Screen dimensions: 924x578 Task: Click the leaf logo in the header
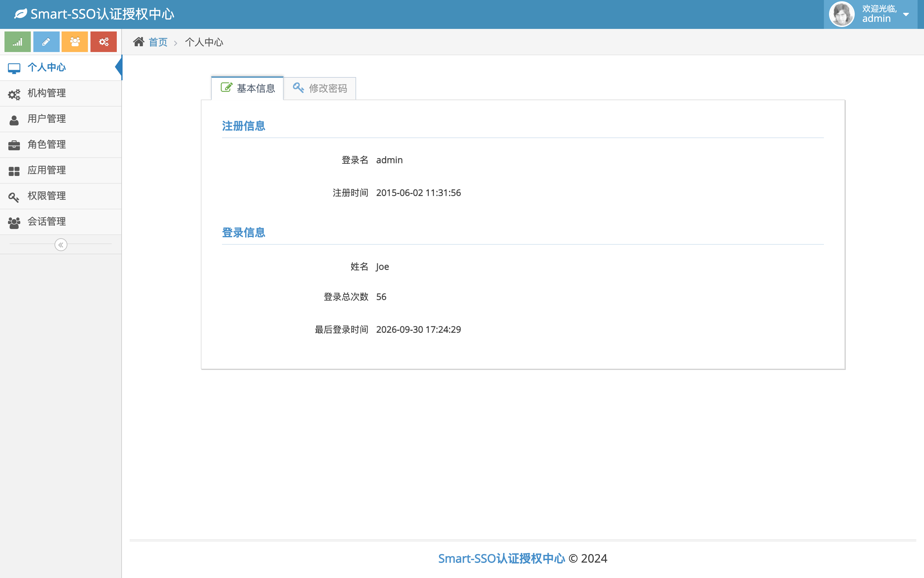(21, 14)
